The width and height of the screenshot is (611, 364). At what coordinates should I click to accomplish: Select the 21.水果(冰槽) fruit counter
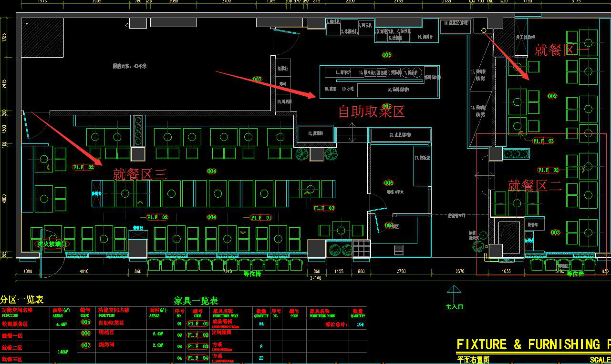(400, 135)
